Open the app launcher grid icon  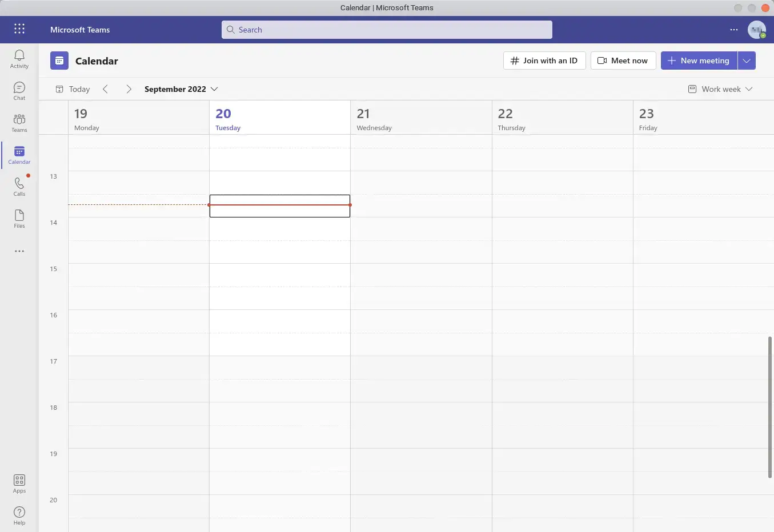coord(19,29)
